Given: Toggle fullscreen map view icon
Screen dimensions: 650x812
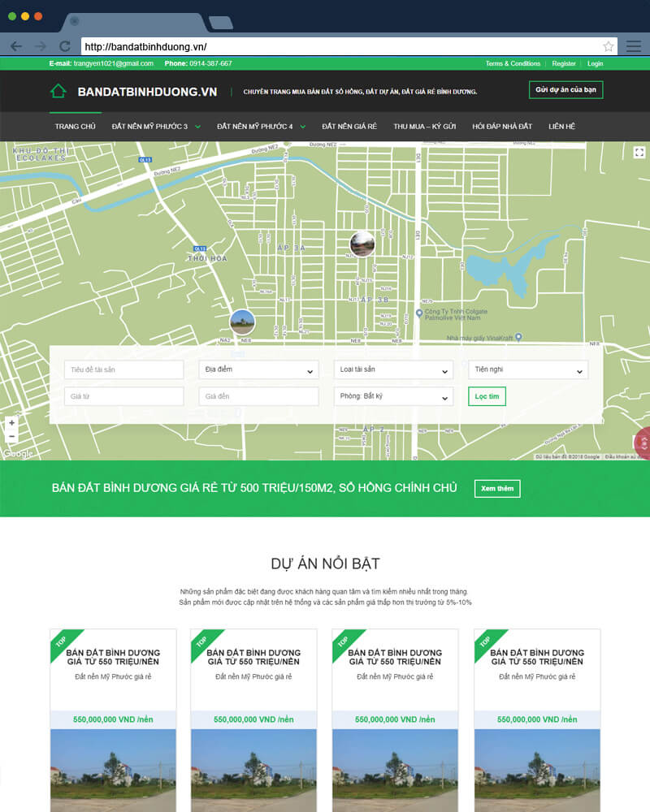Looking at the screenshot, I should tap(639, 153).
